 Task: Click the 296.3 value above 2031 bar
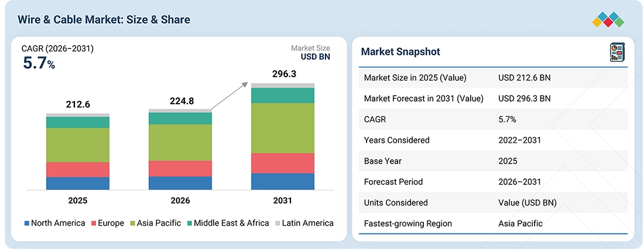point(284,74)
